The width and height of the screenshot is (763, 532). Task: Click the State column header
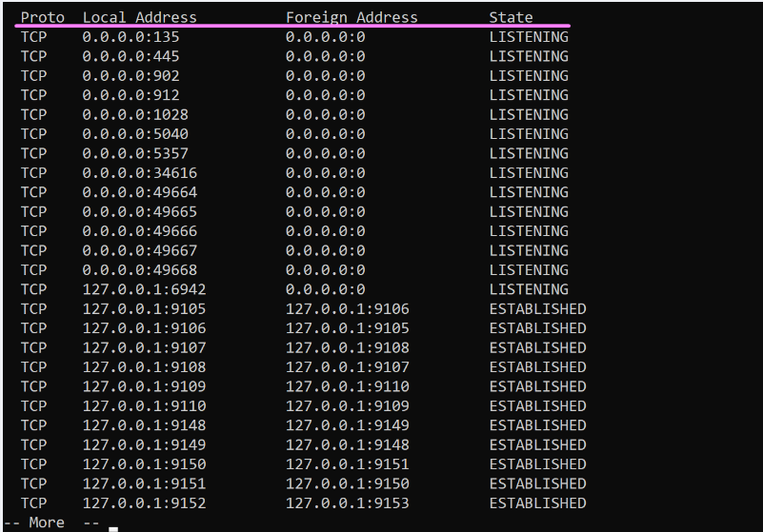[511, 17]
